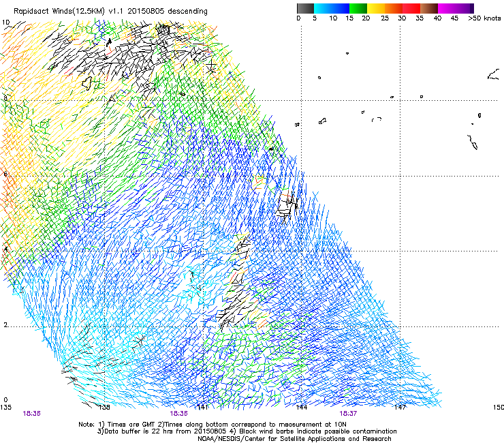Click the '25' label under the color legend
The height and width of the screenshot is (443, 504).
(385, 18)
